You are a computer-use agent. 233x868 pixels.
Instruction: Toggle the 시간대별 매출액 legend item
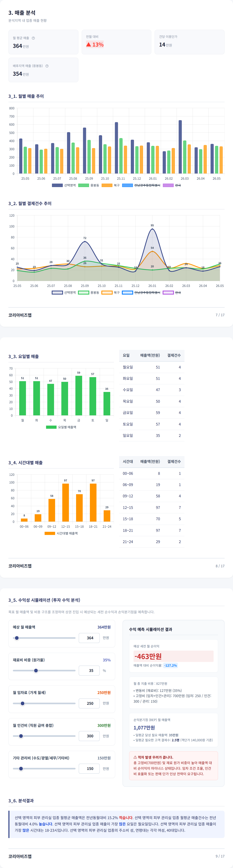[x=61, y=533]
